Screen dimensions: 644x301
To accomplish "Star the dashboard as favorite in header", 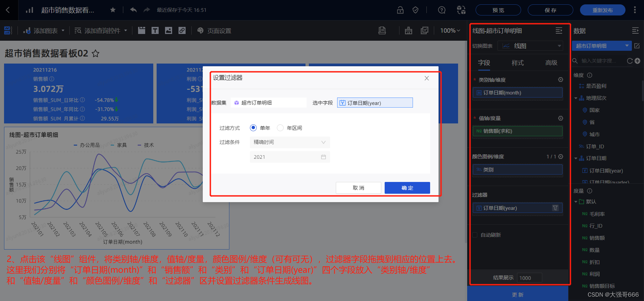I will pos(113,10).
